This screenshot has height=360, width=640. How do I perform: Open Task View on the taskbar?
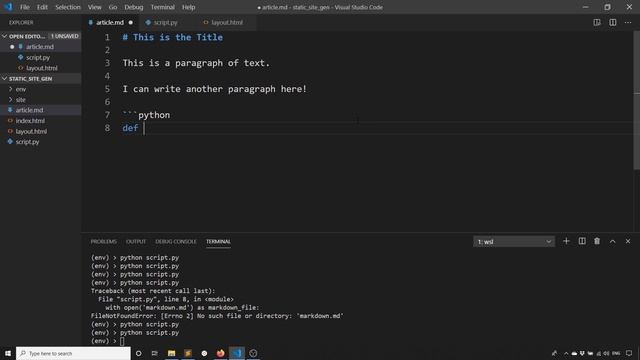[155, 353]
